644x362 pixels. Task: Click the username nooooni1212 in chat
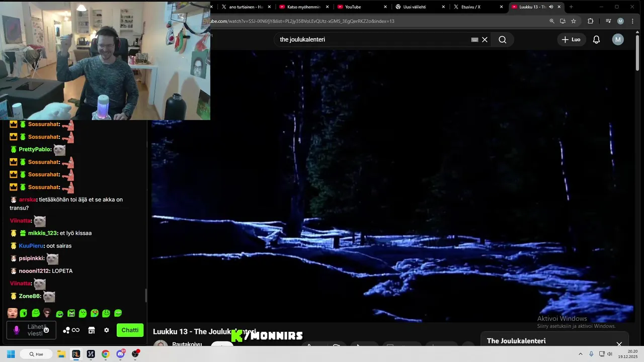pos(34,271)
